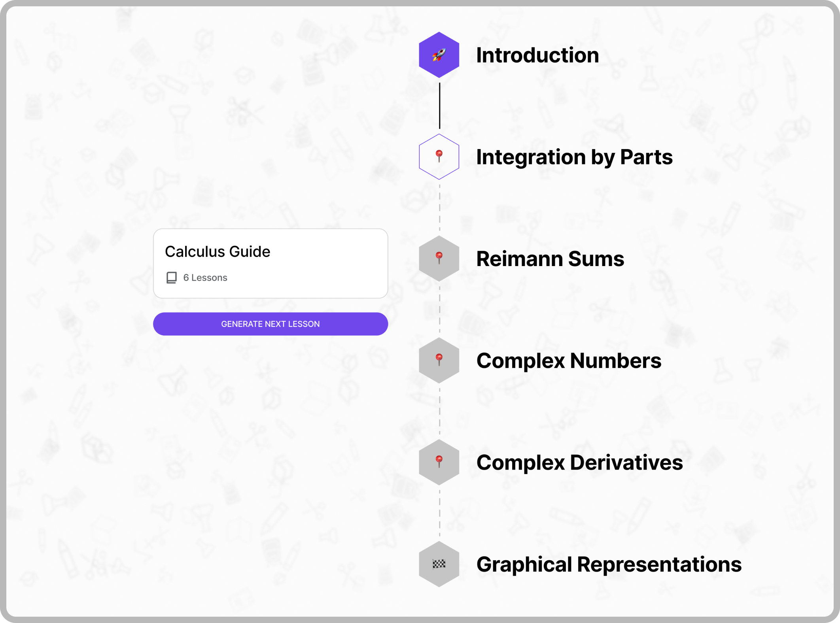Open the Integration by Parts lesson

[575, 157]
